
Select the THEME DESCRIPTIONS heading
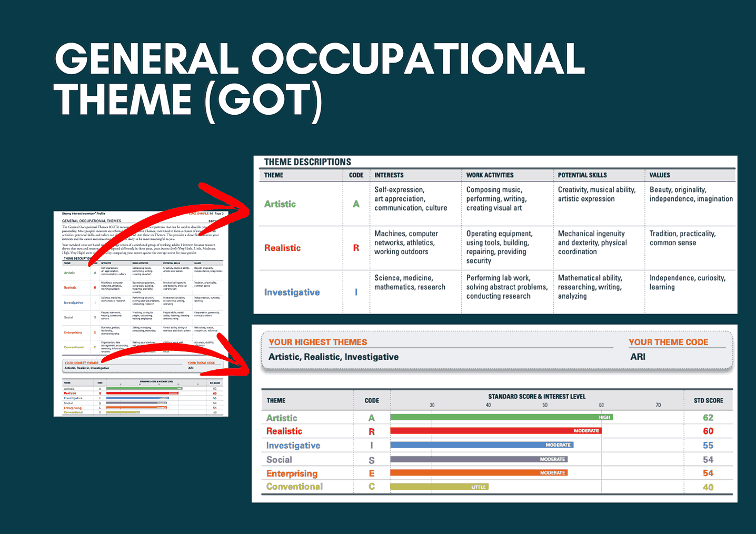[307, 162]
